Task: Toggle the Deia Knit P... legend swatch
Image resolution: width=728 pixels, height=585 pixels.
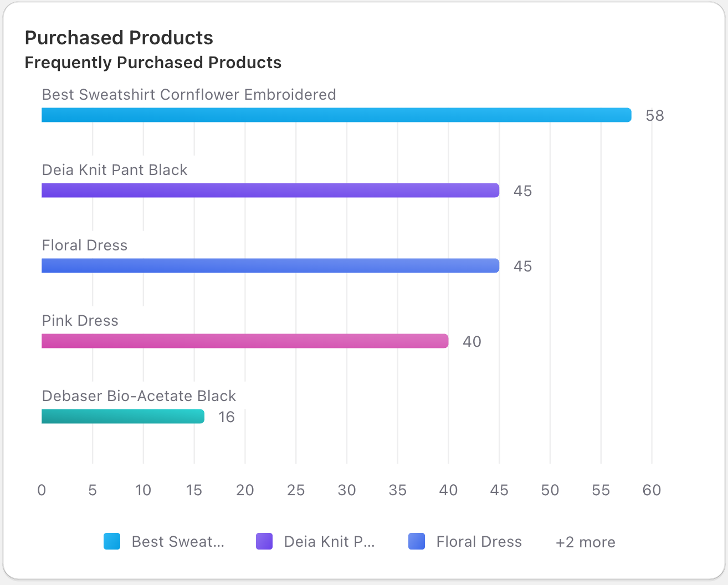Action: (264, 541)
